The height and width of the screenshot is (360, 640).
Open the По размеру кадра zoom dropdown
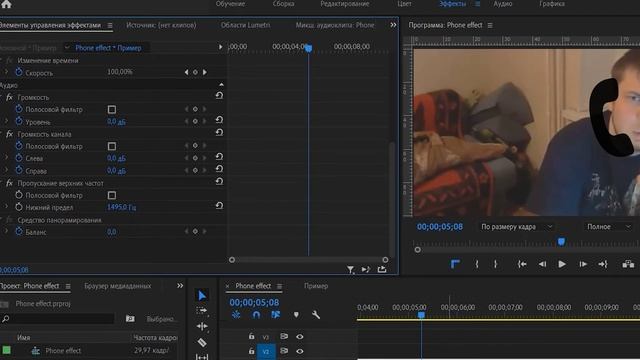coord(516,227)
